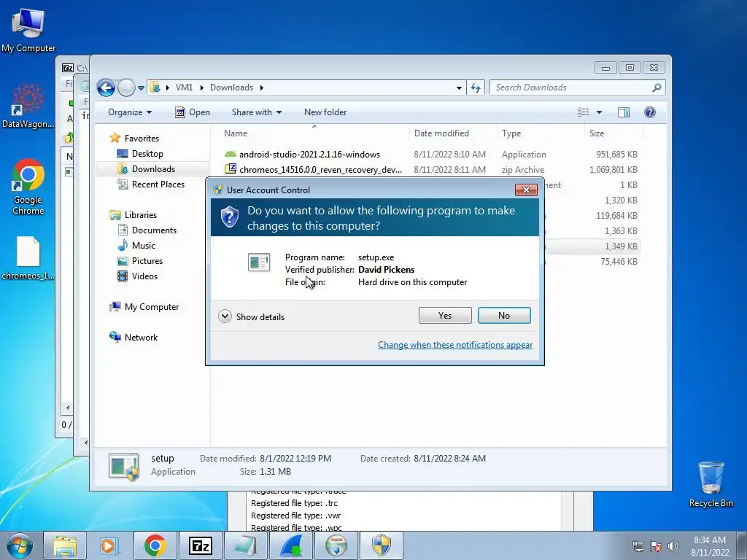This screenshot has height=560, width=747.
Task: Open volume control in system tray
Action: [673, 546]
